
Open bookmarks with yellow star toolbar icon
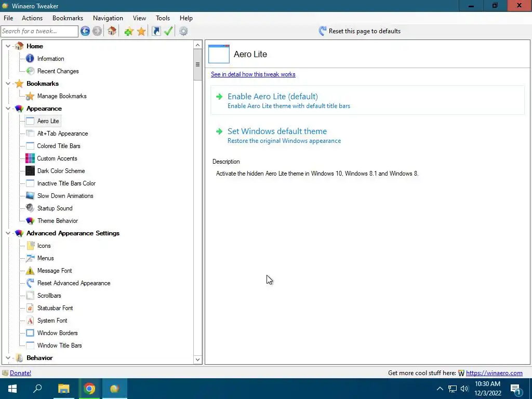(x=141, y=31)
